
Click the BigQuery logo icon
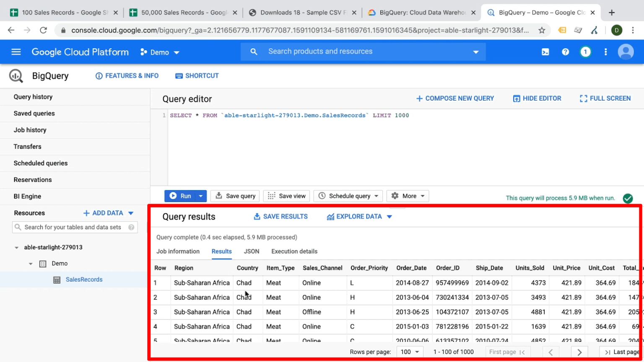(15, 76)
